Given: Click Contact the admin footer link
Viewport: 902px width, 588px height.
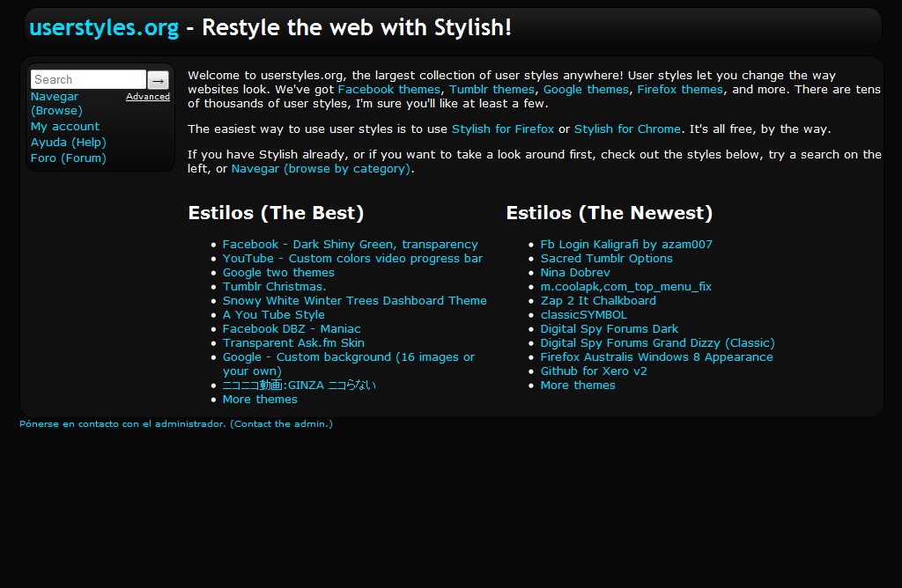Looking at the screenshot, I should click(x=176, y=424).
